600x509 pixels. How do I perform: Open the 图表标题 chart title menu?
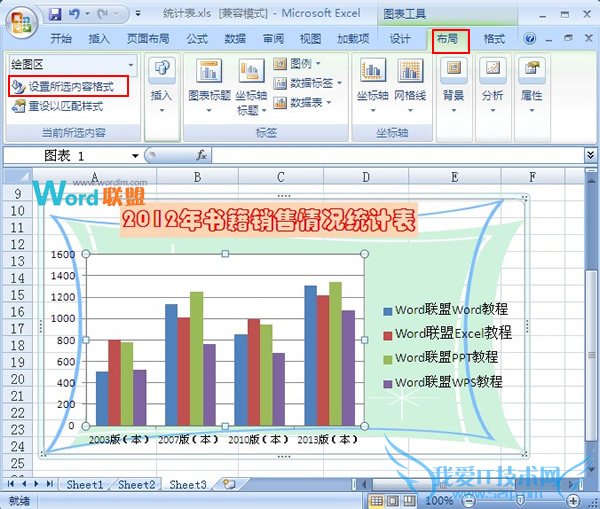[x=209, y=87]
